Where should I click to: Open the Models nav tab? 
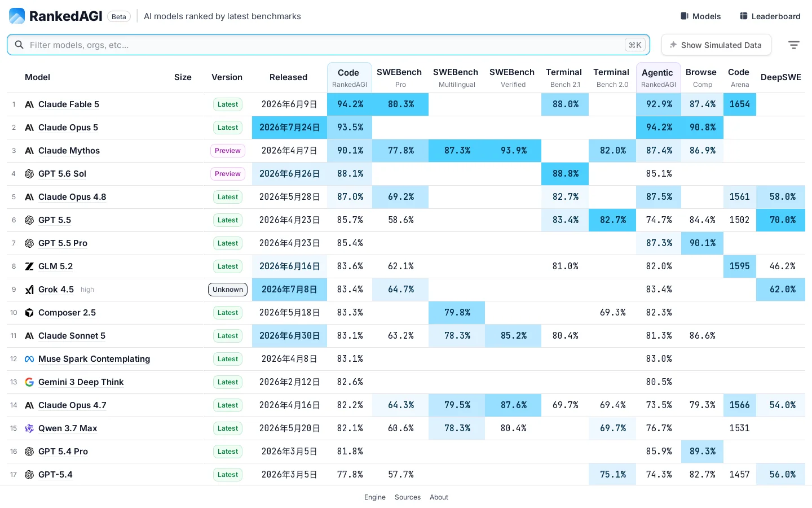(700, 16)
